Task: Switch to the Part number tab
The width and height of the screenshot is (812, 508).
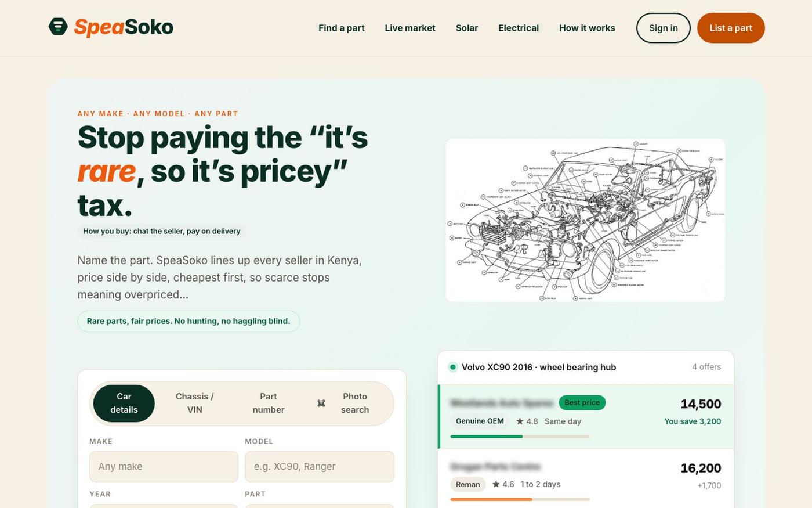Action: coord(269,403)
